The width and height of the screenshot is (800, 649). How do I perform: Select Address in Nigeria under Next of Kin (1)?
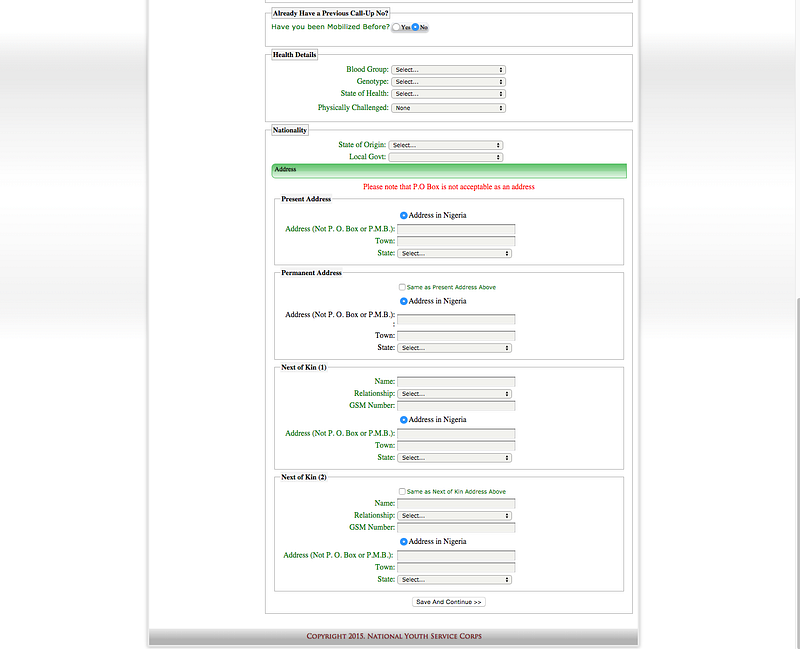pos(404,419)
